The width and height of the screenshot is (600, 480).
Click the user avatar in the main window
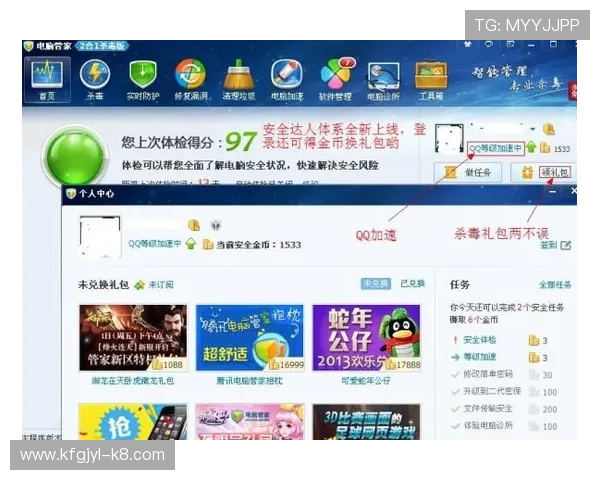point(449,138)
